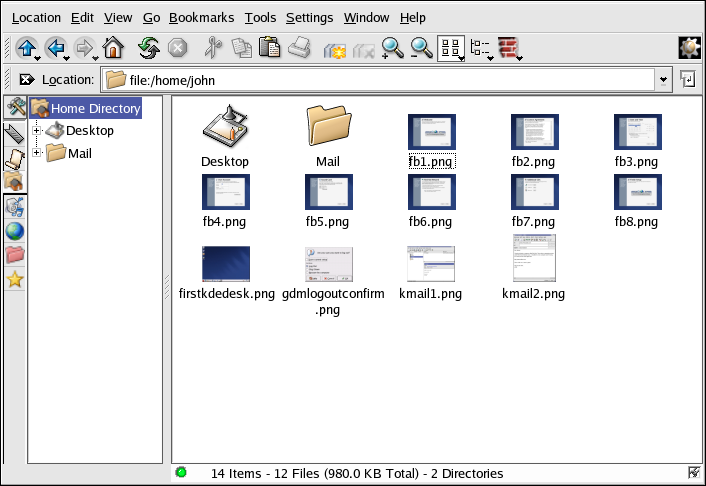The width and height of the screenshot is (706, 486).
Task: Zoom out with the magnifier minus icon
Action: click(x=422, y=47)
